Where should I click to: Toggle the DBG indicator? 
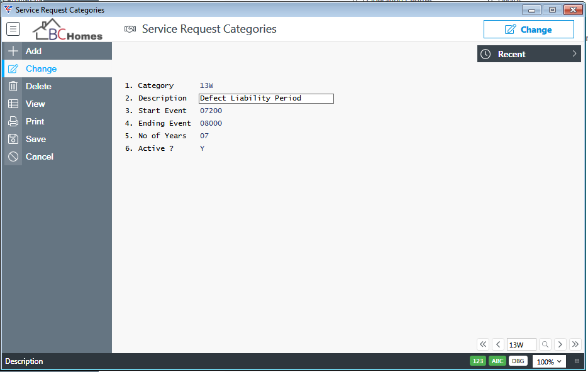(x=518, y=361)
